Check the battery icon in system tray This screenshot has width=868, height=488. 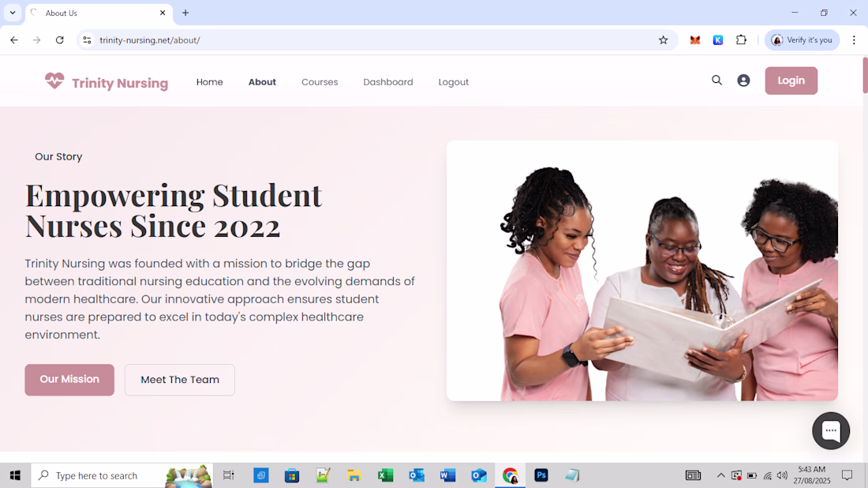[x=752, y=475]
